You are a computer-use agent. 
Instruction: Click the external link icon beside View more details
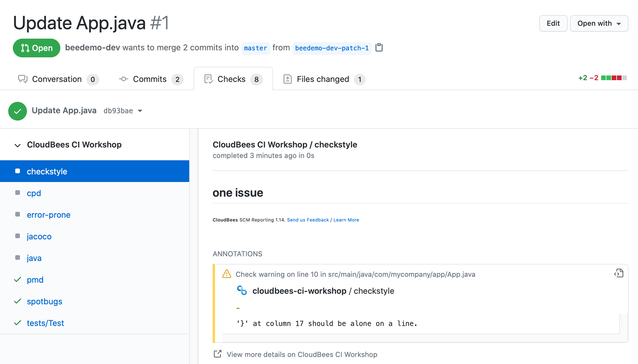pos(217,354)
